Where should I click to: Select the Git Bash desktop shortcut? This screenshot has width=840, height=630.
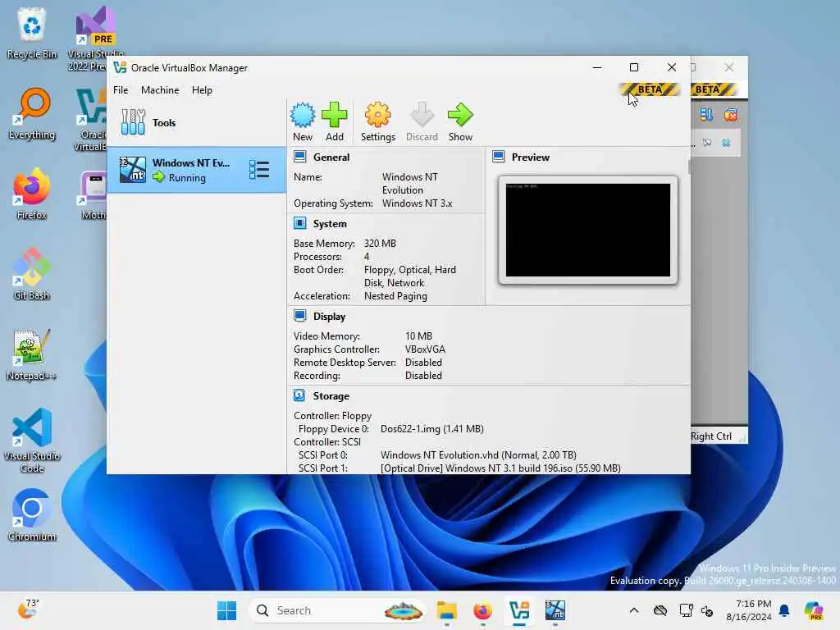[x=32, y=274]
